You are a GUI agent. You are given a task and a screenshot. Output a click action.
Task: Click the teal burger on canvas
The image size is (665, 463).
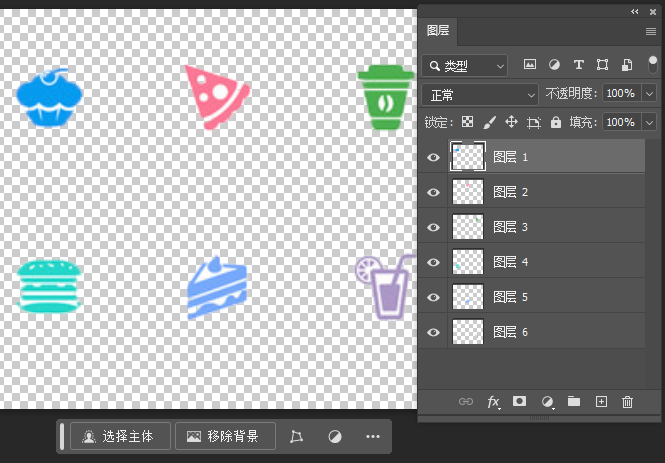[x=49, y=287]
